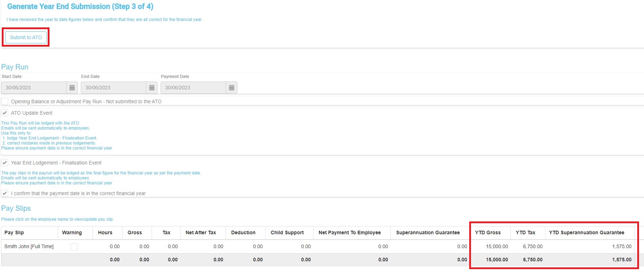Toggle payment date confirmation checkbox
Viewport: 644px width, 272px height.
click(x=5, y=193)
